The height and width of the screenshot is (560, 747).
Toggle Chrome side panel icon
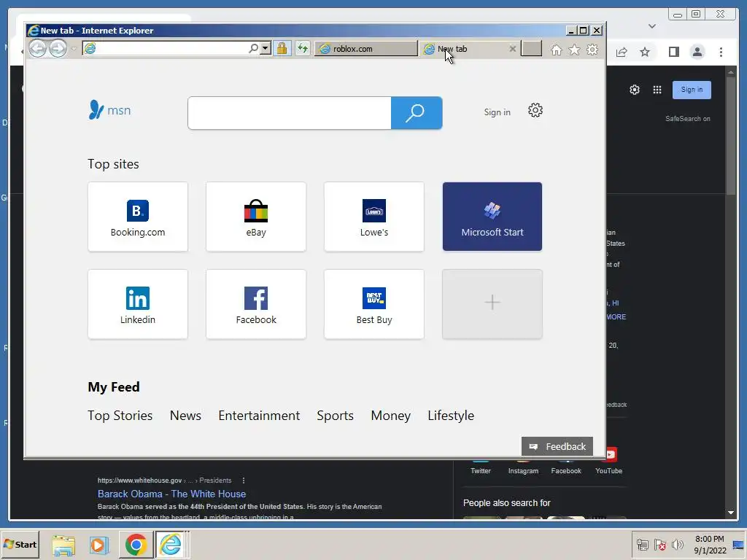tap(673, 52)
